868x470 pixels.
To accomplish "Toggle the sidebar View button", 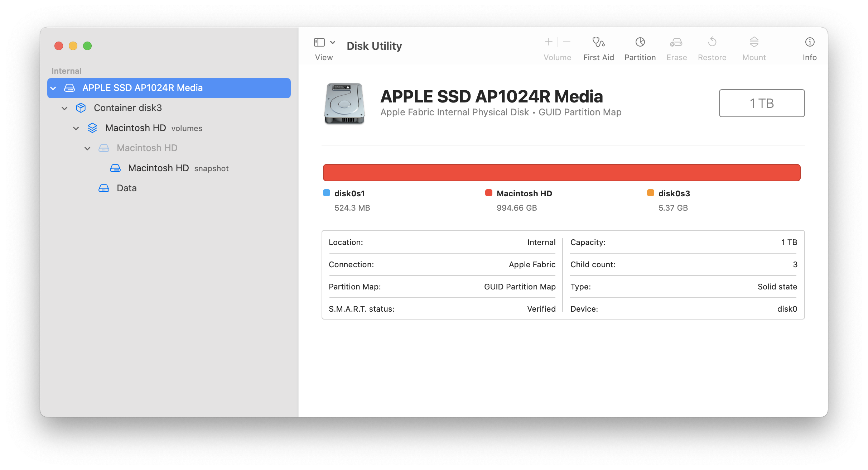I will click(x=319, y=43).
